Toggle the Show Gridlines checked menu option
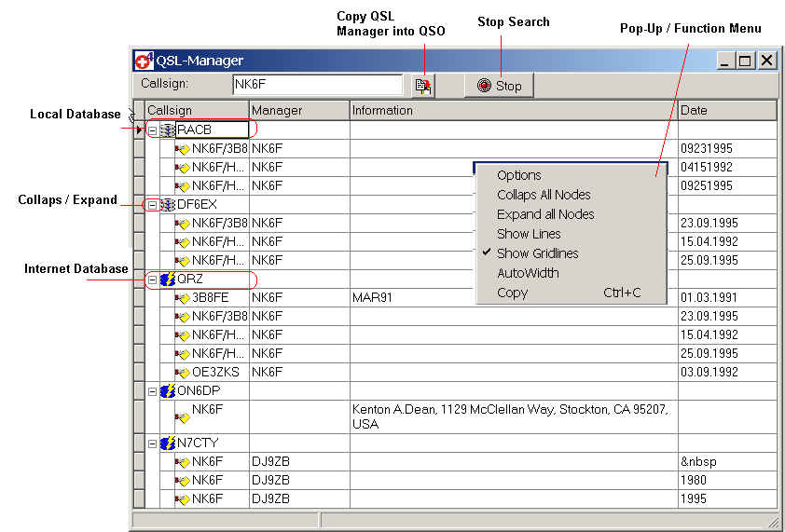 click(x=537, y=253)
